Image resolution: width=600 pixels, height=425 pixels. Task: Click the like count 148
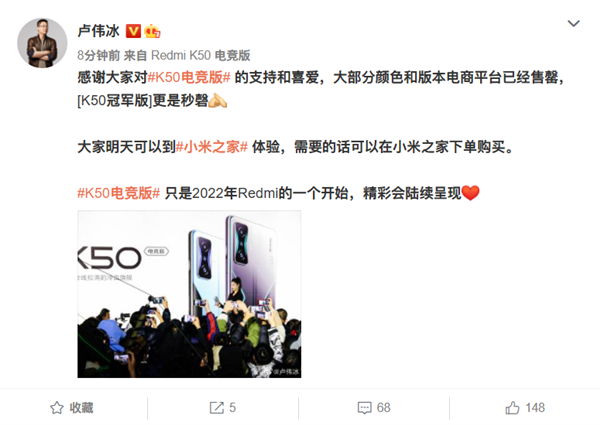(535, 408)
